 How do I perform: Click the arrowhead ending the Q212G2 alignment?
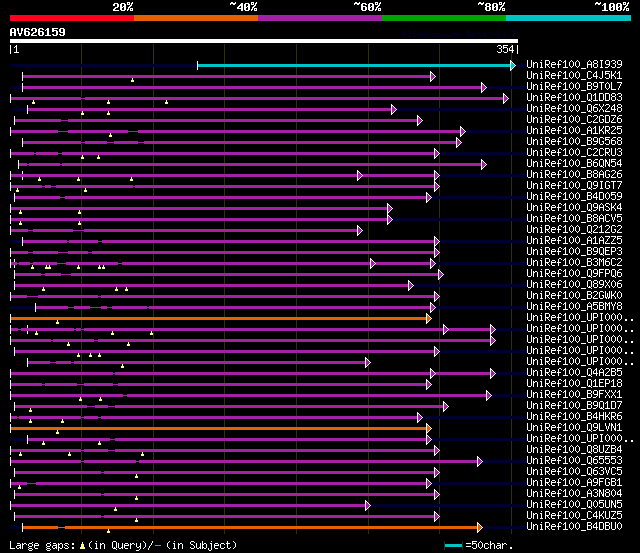360,231
